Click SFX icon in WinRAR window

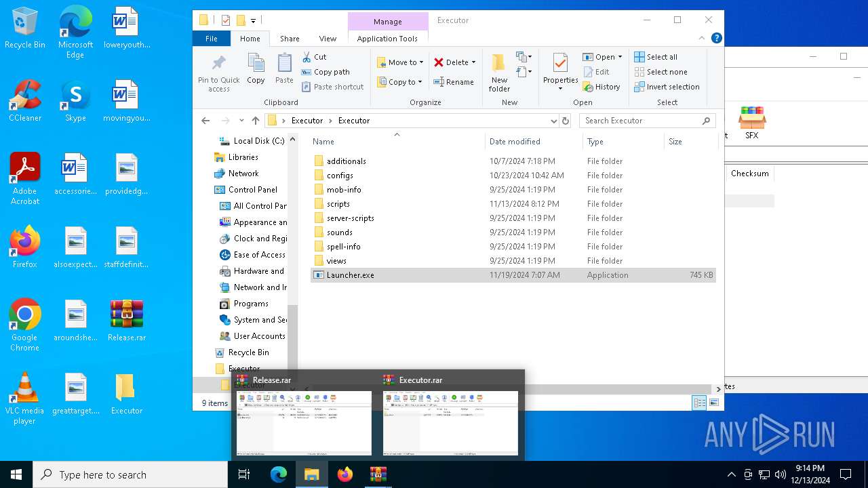752,123
